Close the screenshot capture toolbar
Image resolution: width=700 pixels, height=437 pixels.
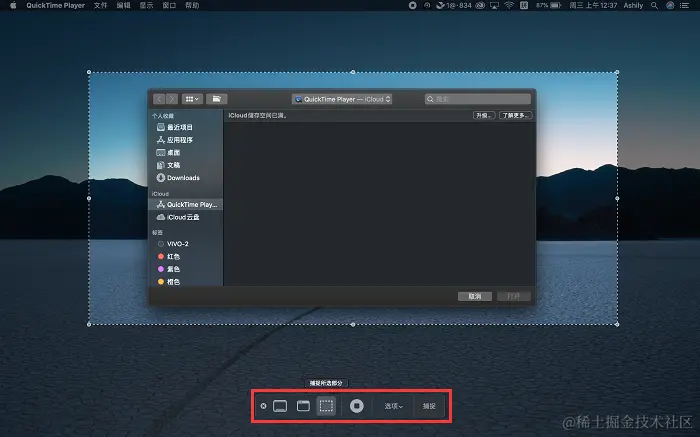(x=263, y=406)
